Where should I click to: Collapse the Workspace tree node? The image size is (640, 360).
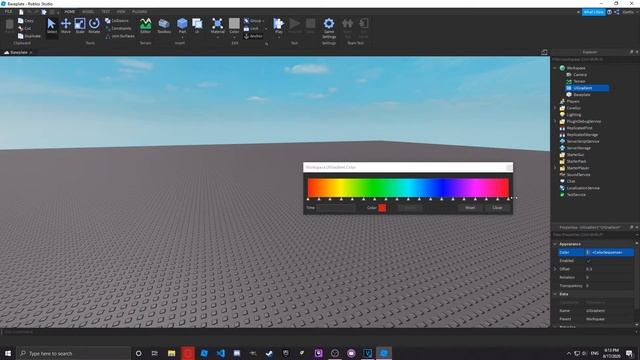point(555,68)
